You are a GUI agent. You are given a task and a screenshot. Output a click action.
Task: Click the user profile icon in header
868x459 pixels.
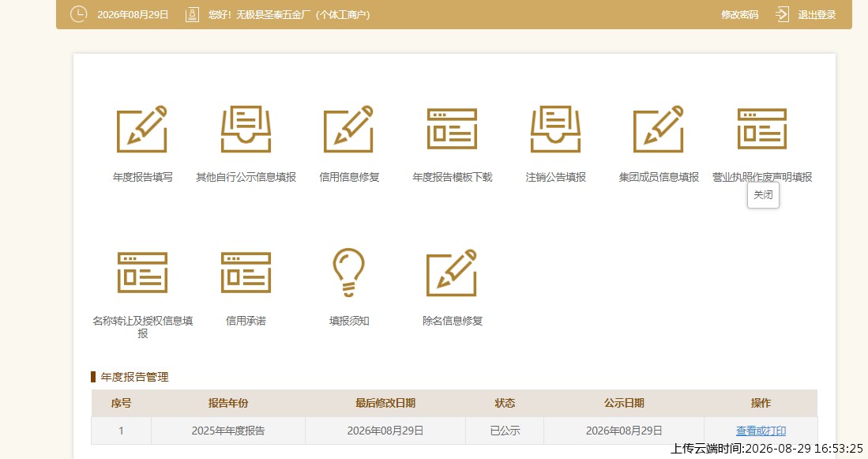192,14
